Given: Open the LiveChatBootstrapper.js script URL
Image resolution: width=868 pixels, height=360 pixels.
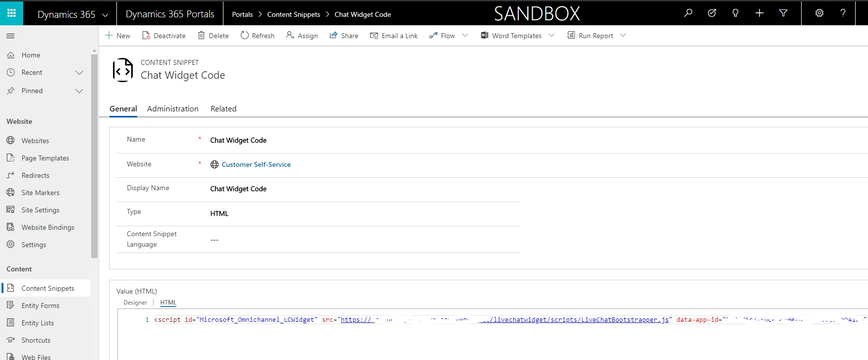Looking at the screenshot, I should point(505,320).
